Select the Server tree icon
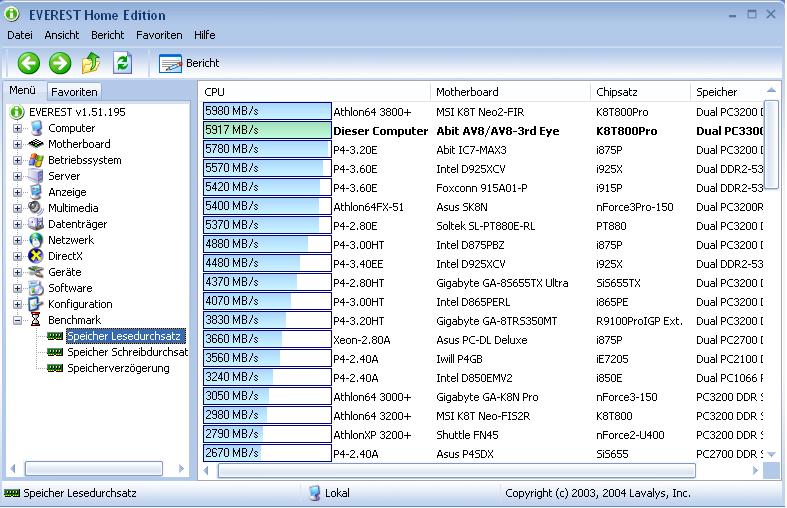Image resolution: width=787 pixels, height=508 pixels. (36, 176)
